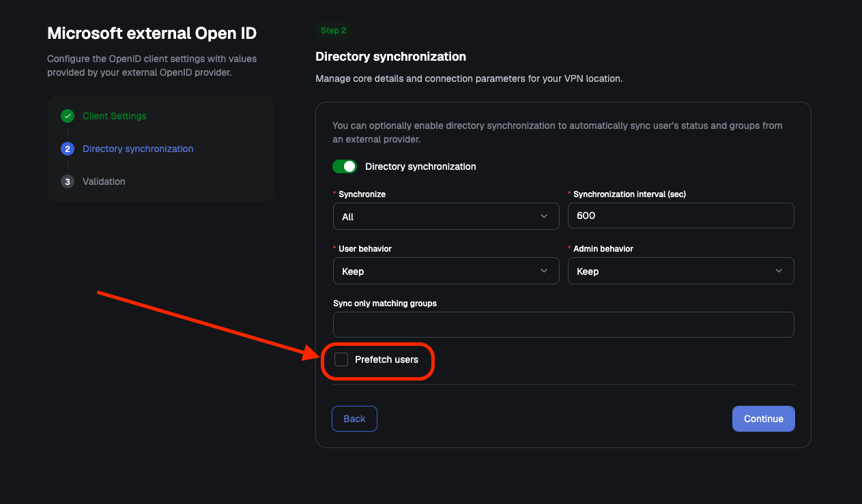Open the User behavior dropdown showing Keep
The width and height of the screenshot is (862, 504).
446,271
